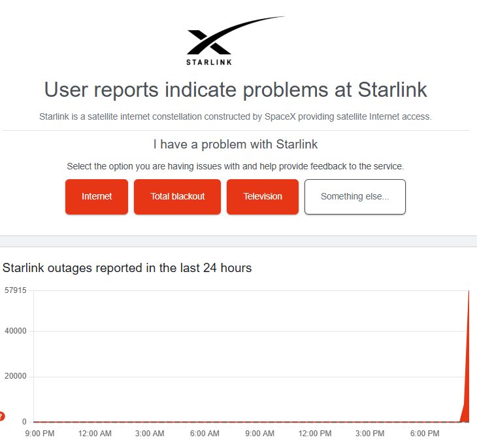Click the 20000 axis value
This screenshot has width=477, height=448.
(16, 376)
